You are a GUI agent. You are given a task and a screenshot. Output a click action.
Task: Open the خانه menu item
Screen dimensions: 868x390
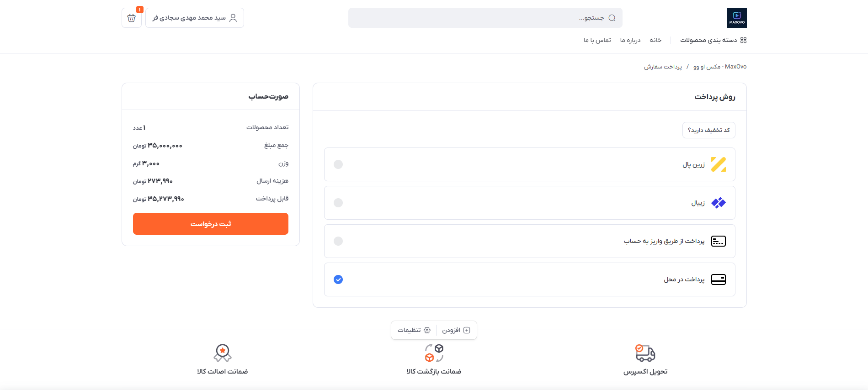(x=655, y=40)
